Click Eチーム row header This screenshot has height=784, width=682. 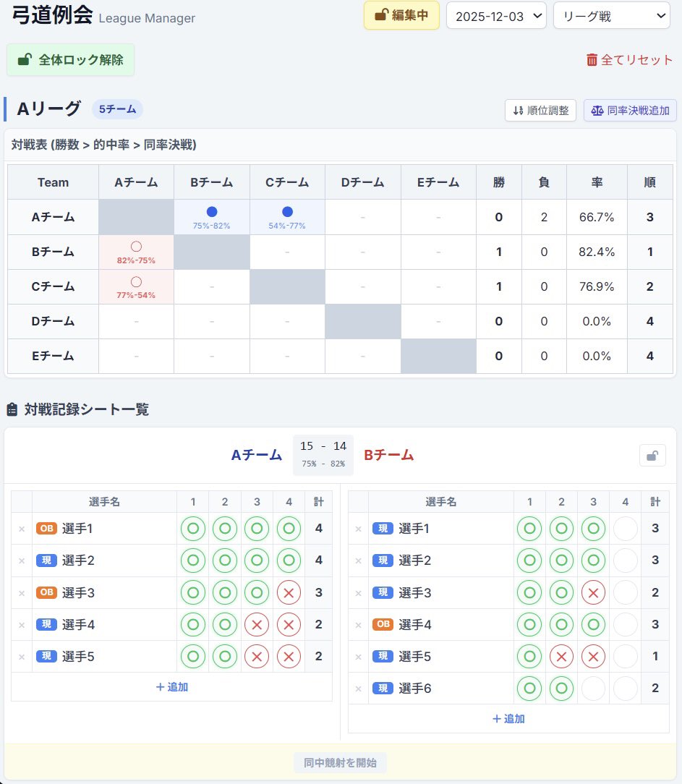click(53, 356)
